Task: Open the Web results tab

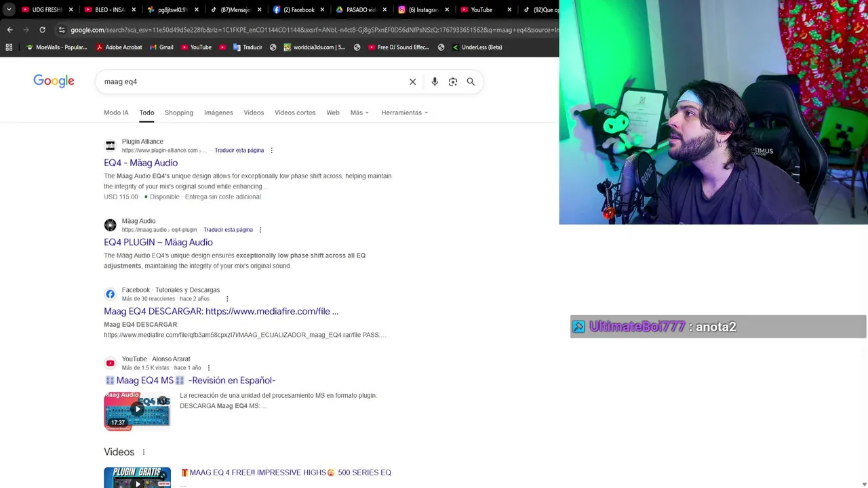Action: tap(332, 113)
